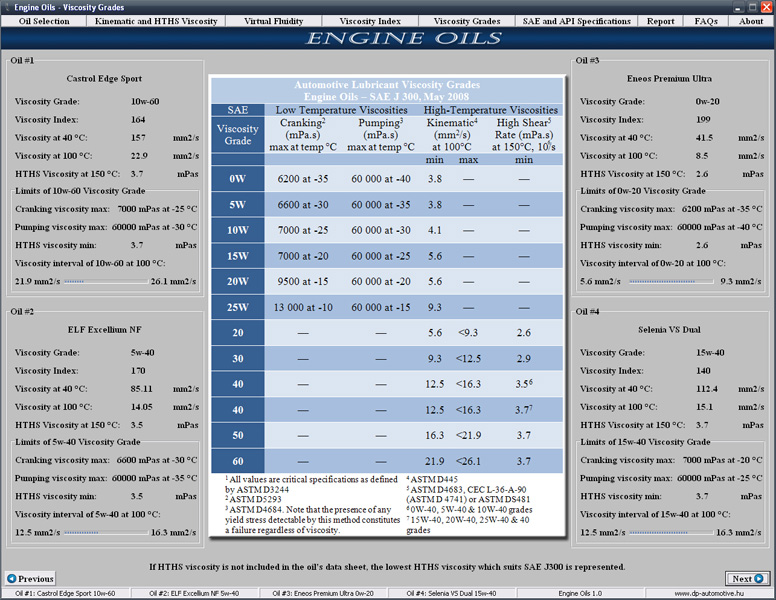The height and width of the screenshot is (600, 776).
Task: Click the ELF Excellium NF oil name
Action: [104, 329]
